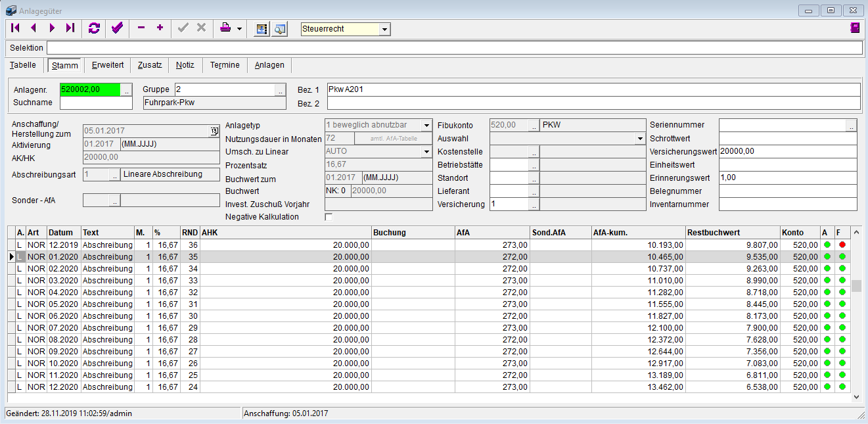
Task: Click the refresh arrows icon
Action: 94,28
